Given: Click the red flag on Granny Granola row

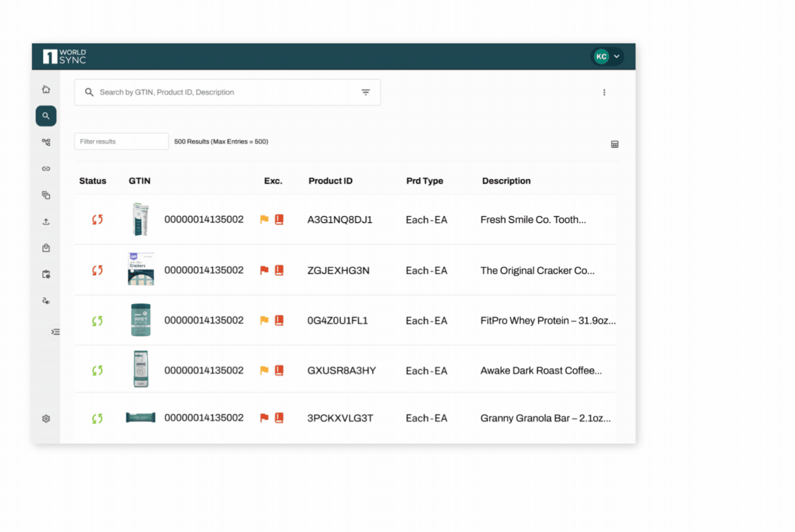Looking at the screenshot, I should 264,418.
